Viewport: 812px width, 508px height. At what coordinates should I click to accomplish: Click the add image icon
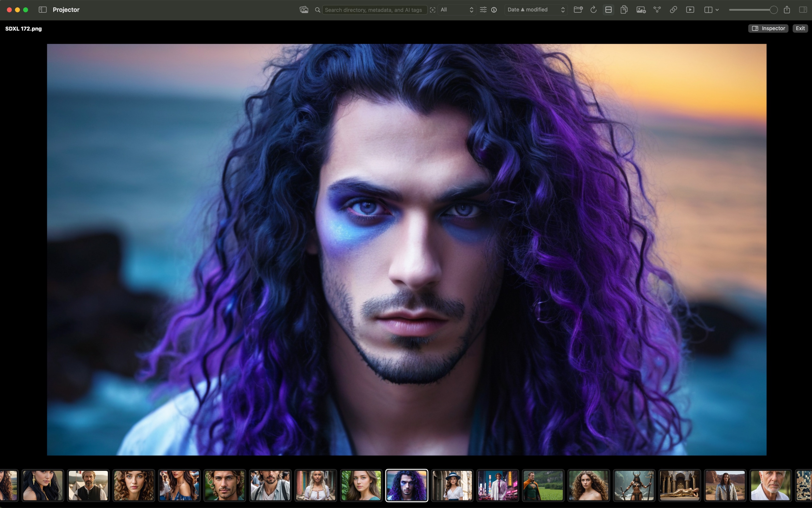point(641,10)
